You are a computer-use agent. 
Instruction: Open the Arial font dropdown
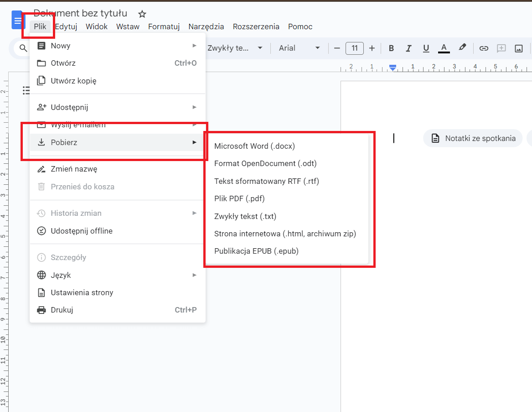click(299, 48)
